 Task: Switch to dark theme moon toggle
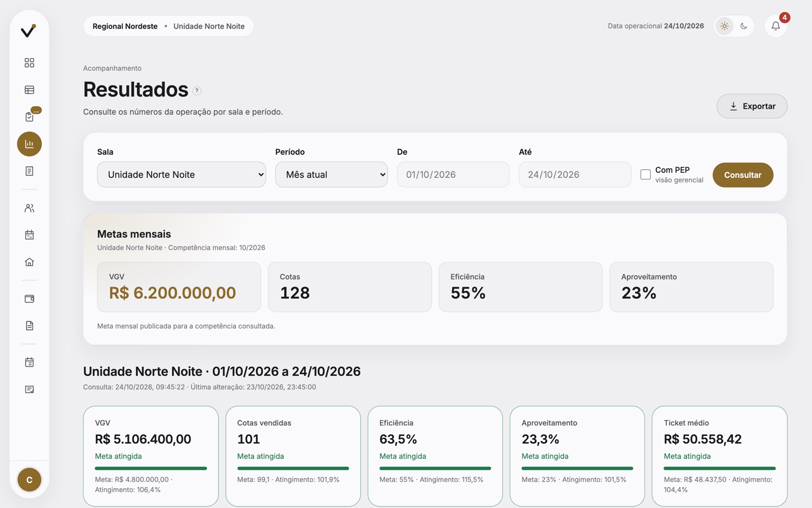click(x=743, y=26)
